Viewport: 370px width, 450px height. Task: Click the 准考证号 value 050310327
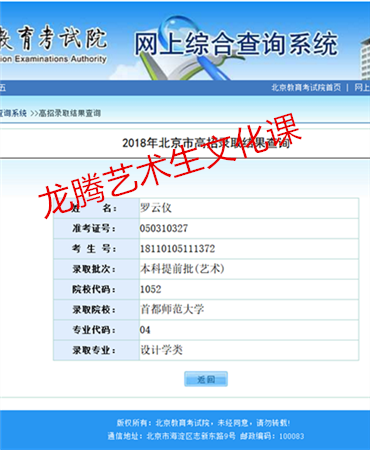164,228
